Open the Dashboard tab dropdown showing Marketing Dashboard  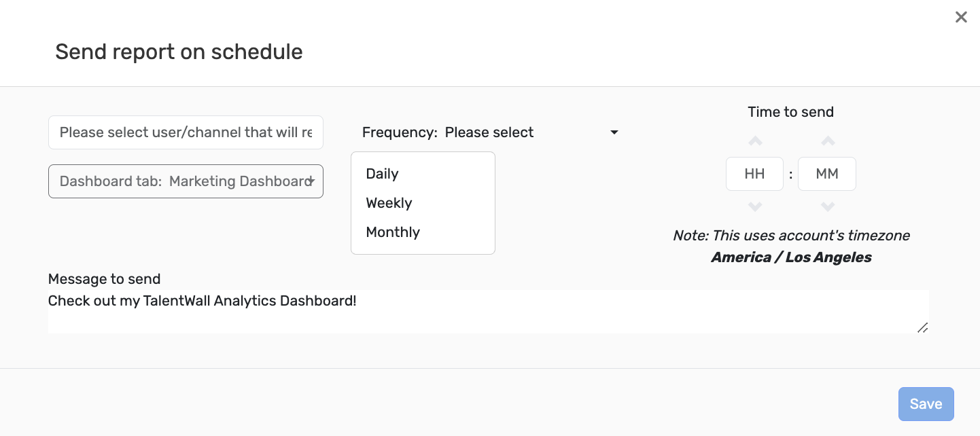pos(186,181)
